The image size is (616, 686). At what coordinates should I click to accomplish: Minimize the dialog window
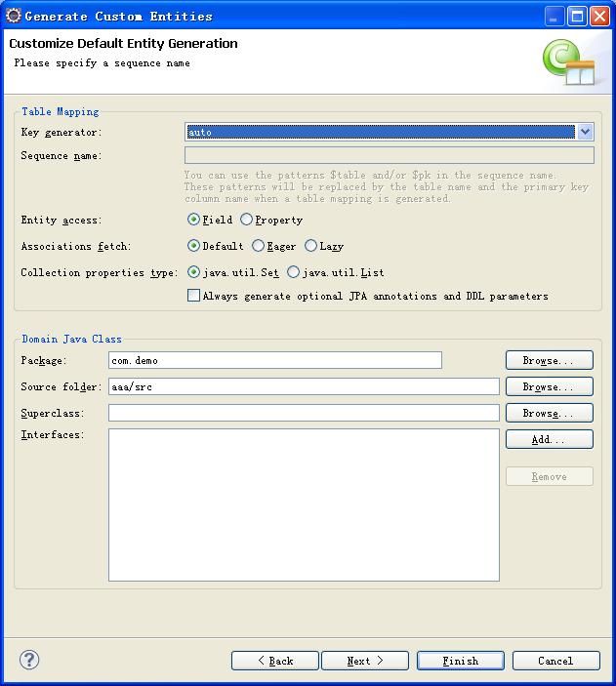point(554,17)
